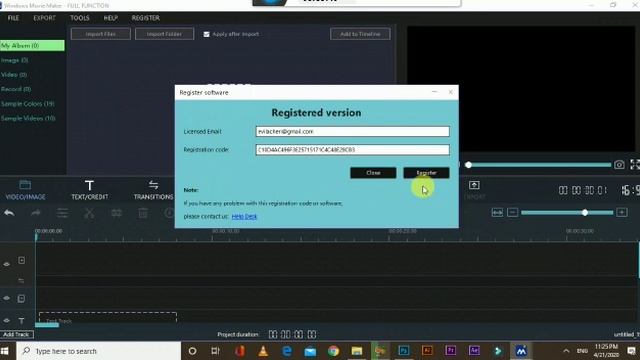Select Video (0) in sidebar
The height and width of the screenshot is (360, 640).
[x=14, y=75]
